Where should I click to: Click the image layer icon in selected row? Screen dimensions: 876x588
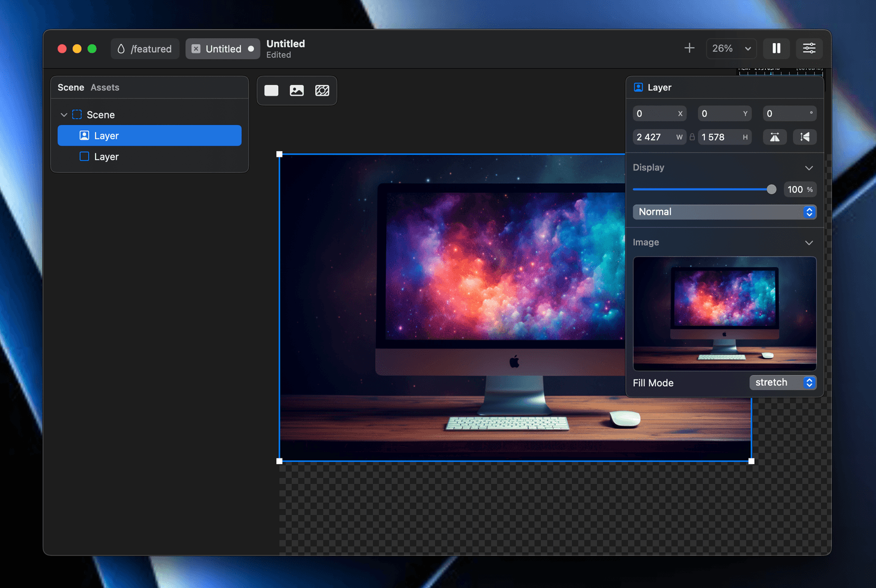pos(84,135)
